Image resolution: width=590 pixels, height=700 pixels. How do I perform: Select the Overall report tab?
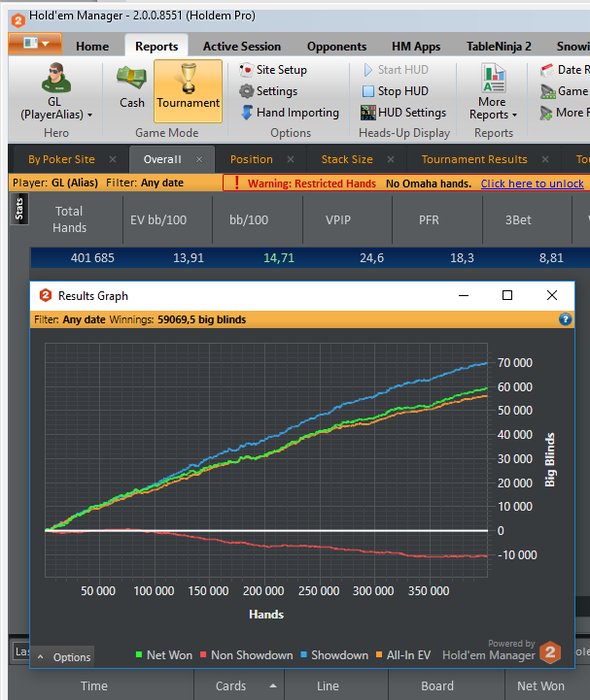[x=162, y=159]
